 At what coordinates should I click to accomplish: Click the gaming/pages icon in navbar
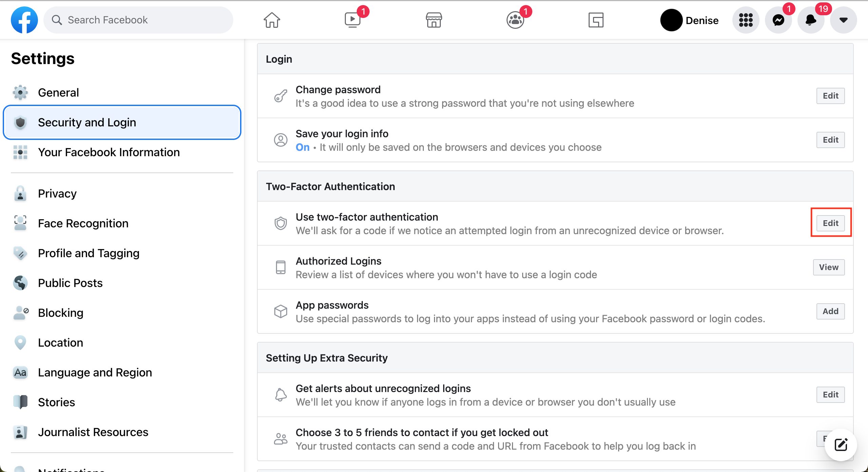(596, 20)
